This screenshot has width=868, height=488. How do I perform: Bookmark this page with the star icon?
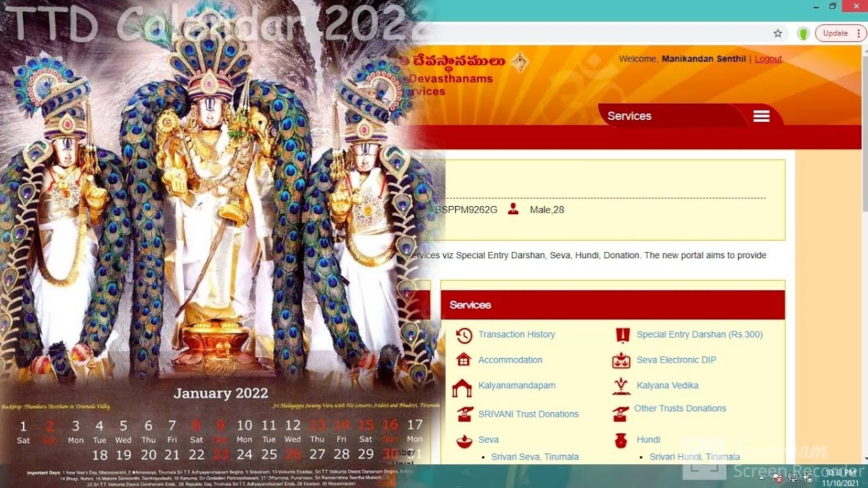click(778, 33)
